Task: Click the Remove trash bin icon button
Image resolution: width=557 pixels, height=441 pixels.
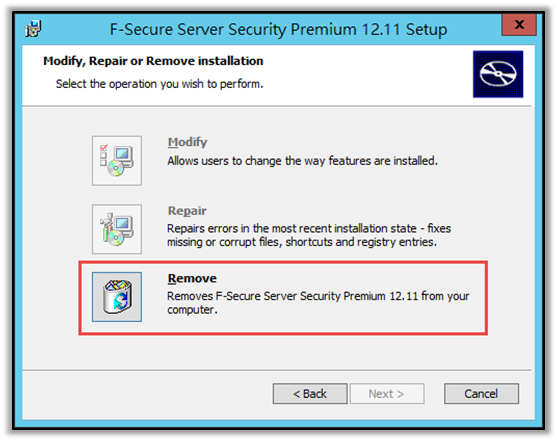Action: 117,297
